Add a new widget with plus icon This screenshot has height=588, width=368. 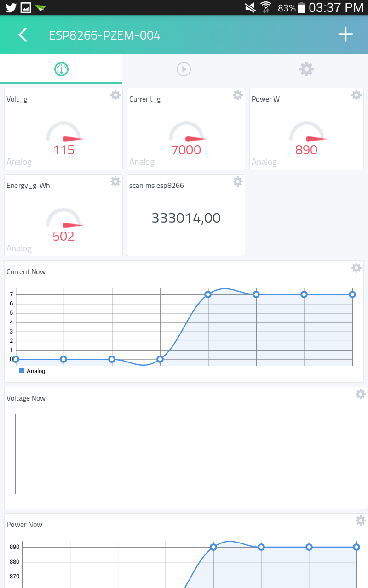345,34
